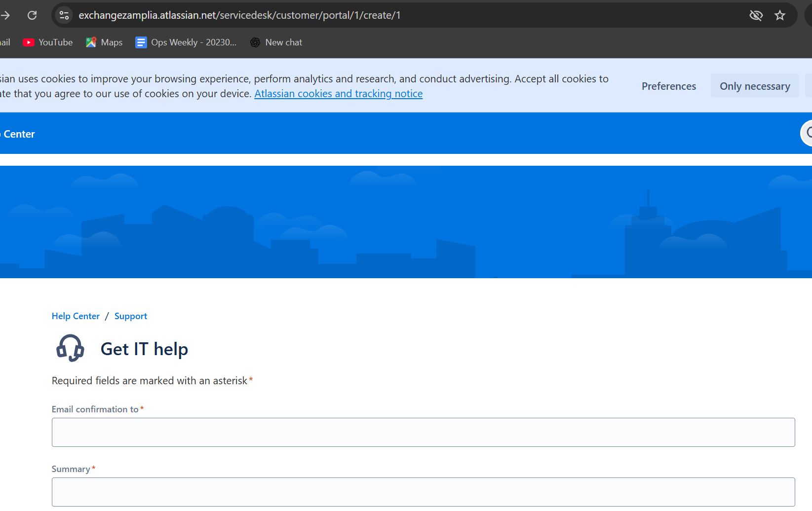Reload the current page

(32, 15)
